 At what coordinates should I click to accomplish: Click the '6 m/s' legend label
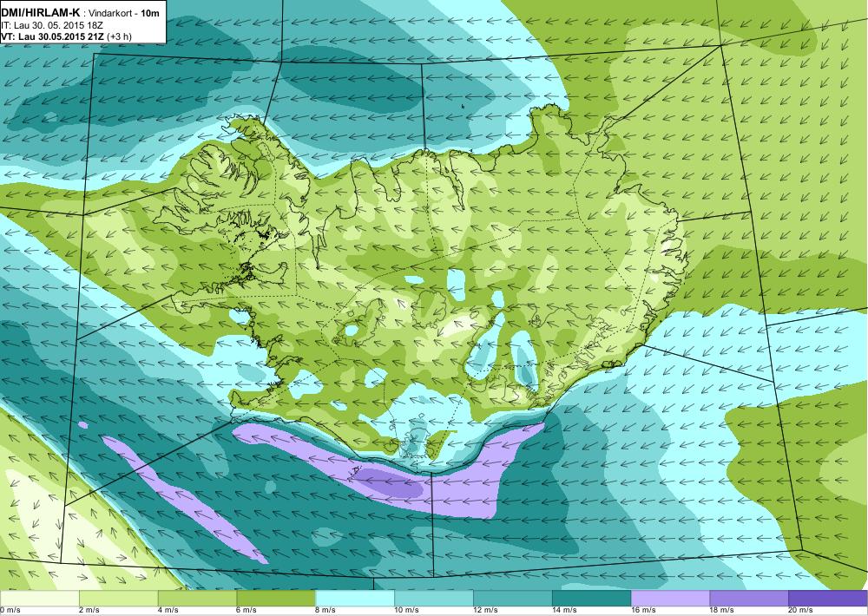coord(247,611)
